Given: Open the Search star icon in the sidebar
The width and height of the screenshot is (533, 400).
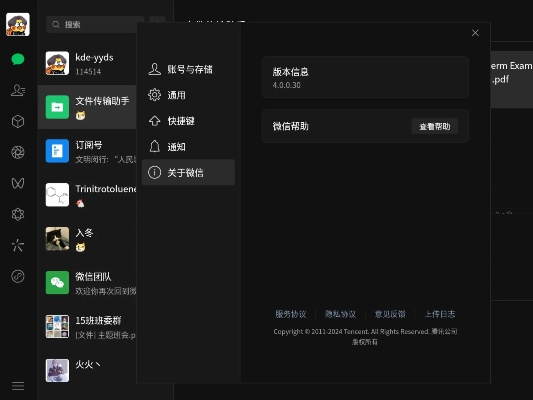Looking at the screenshot, I should (x=18, y=245).
